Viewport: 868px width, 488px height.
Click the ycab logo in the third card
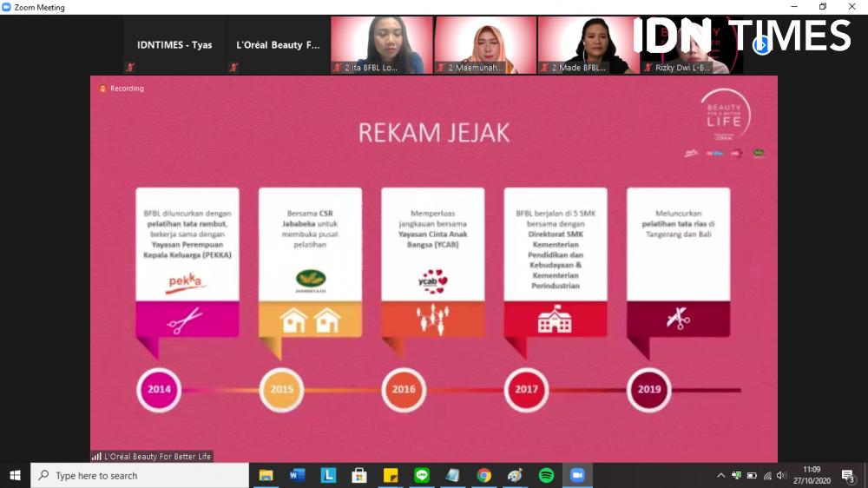pos(433,281)
